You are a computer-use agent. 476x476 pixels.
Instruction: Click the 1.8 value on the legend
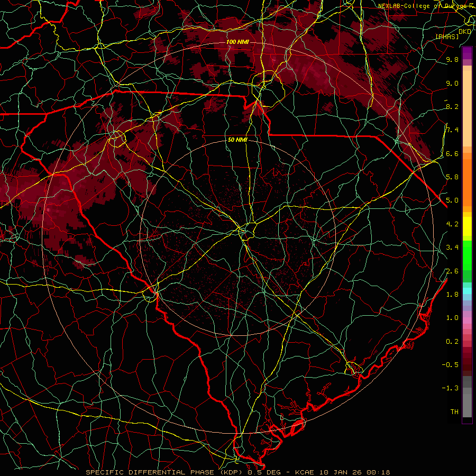coord(452,295)
